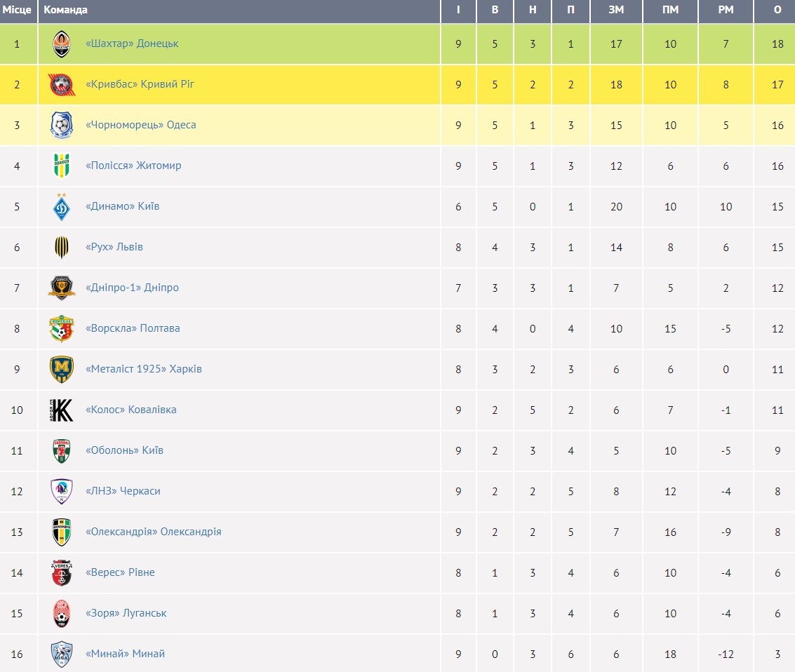Click the Vorskla Poltava club logo
The image size is (795, 672).
[61, 329]
